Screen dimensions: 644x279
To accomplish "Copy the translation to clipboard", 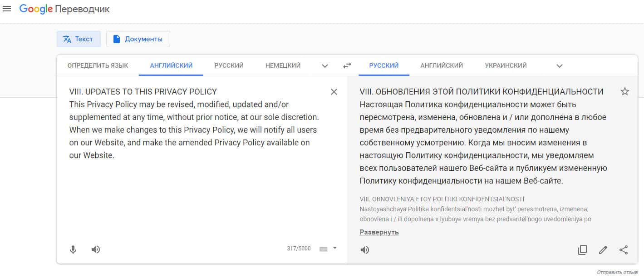I will pyautogui.click(x=582, y=250).
